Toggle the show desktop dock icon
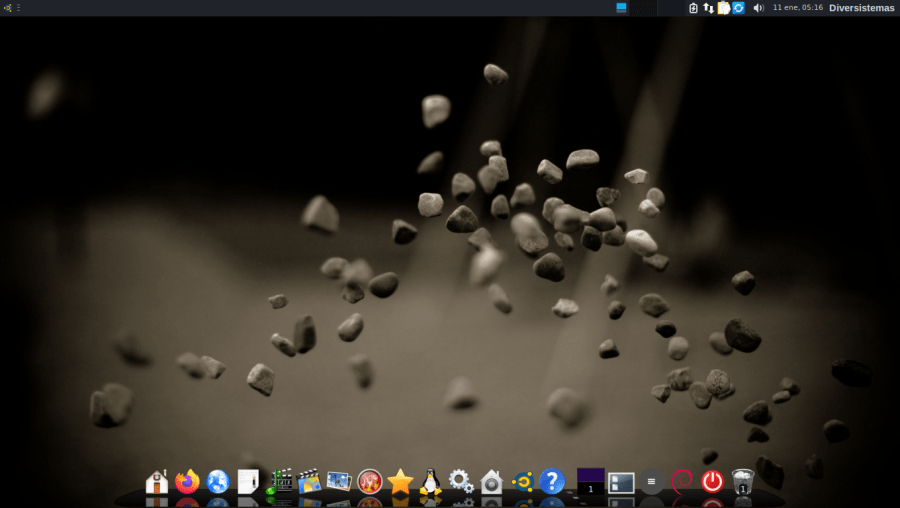 pyautogui.click(x=621, y=482)
